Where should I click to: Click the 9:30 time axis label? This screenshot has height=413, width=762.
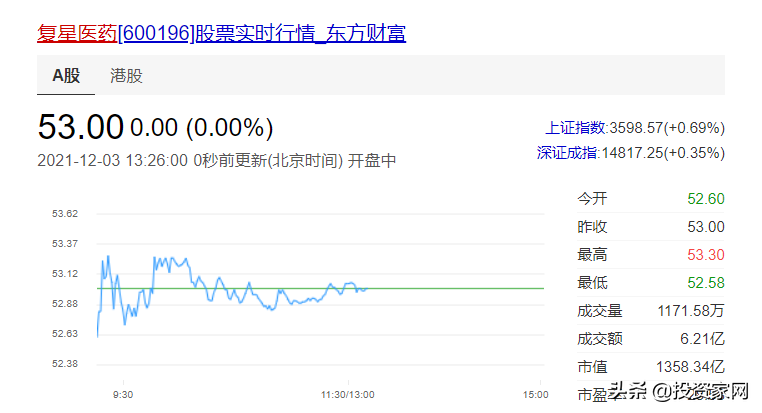(x=123, y=395)
